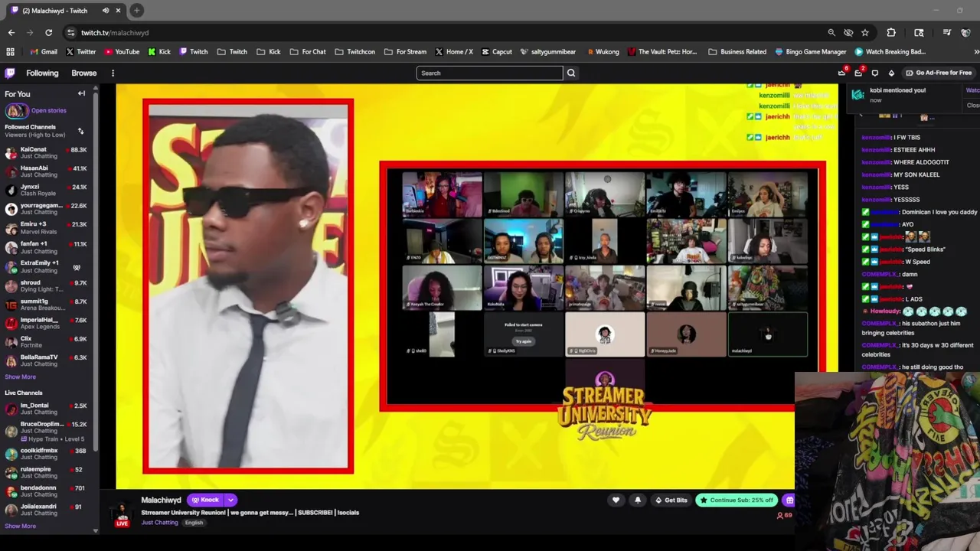The width and height of the screenshot is (980, 551).
Task: Open the Gmail bookmark
Action: tap(44, 52)
